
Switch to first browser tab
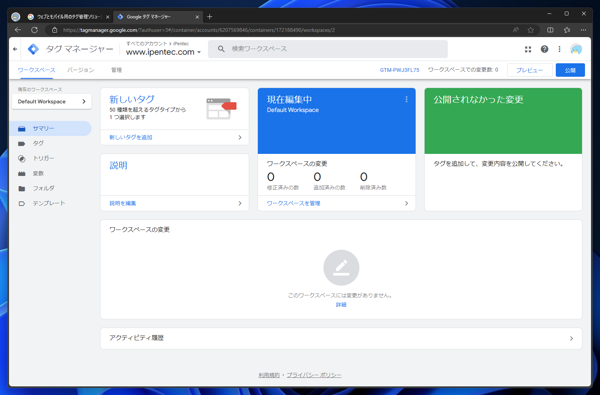pyautogui.click(x=68, y=17)
